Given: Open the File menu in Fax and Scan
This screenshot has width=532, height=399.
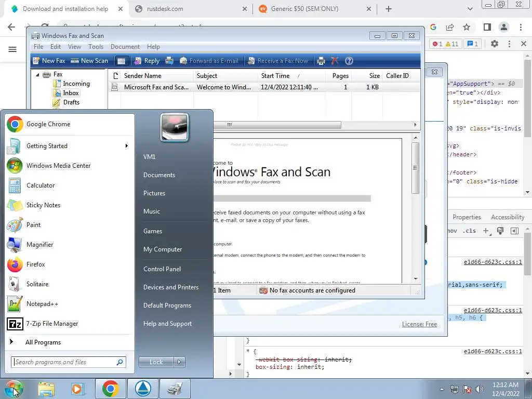Looking at the screenshot, I should 38,47.
